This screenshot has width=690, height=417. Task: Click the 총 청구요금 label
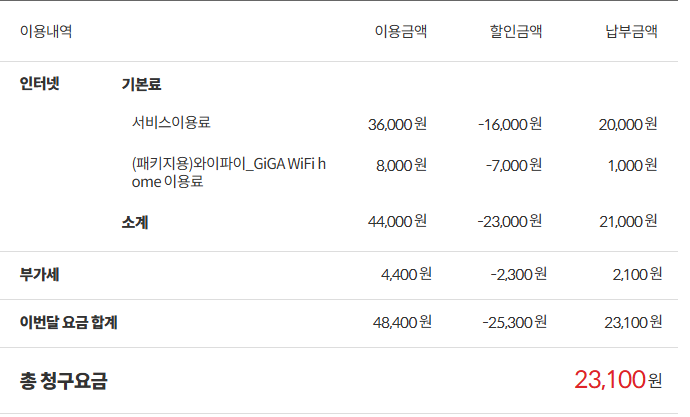tap(63, 380)
